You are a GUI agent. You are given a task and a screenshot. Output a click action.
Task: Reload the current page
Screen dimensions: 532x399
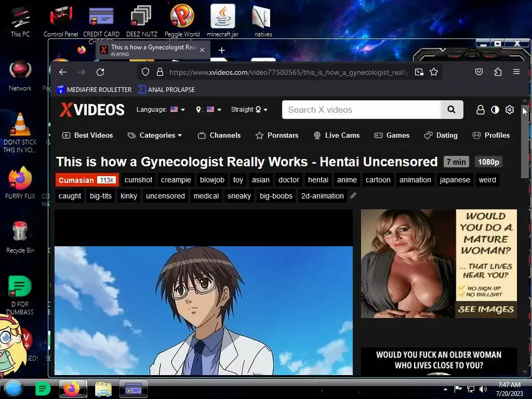(100, 72)
